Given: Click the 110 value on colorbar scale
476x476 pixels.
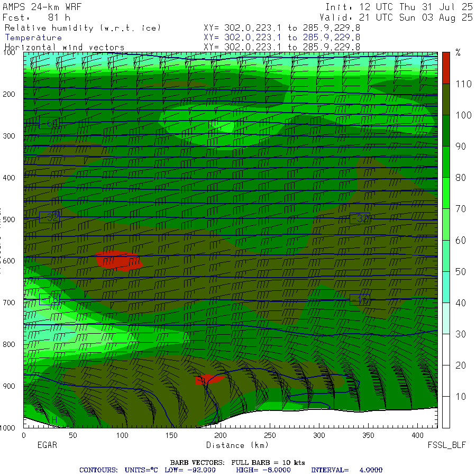Looking at the screenshot, I should [463, 84].
